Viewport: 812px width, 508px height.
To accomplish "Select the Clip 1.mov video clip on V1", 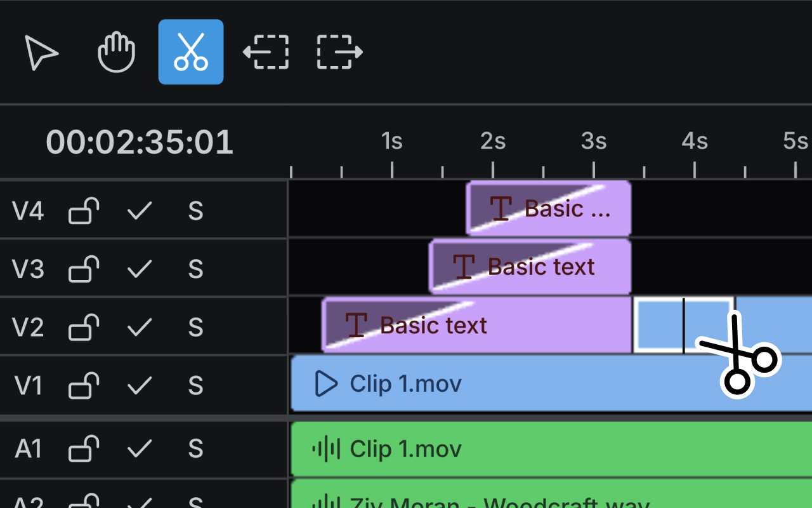I will pos(551,384).
